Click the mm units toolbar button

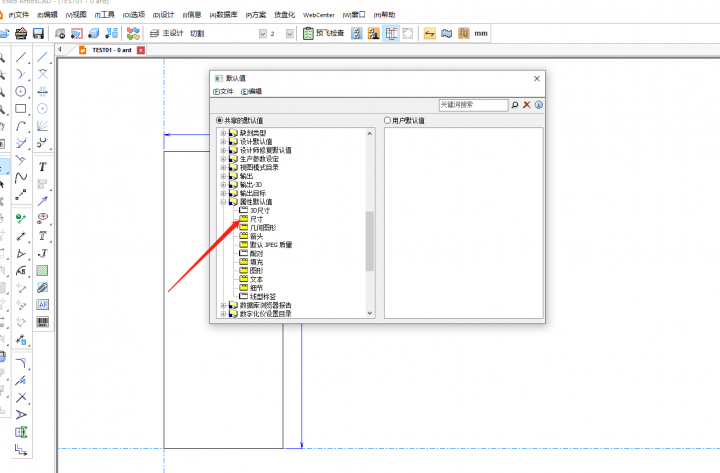(x=482, y=34)
